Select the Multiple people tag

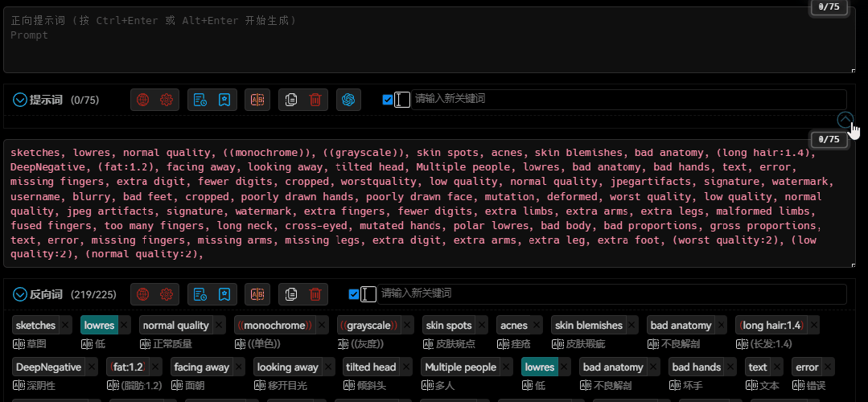461,367
